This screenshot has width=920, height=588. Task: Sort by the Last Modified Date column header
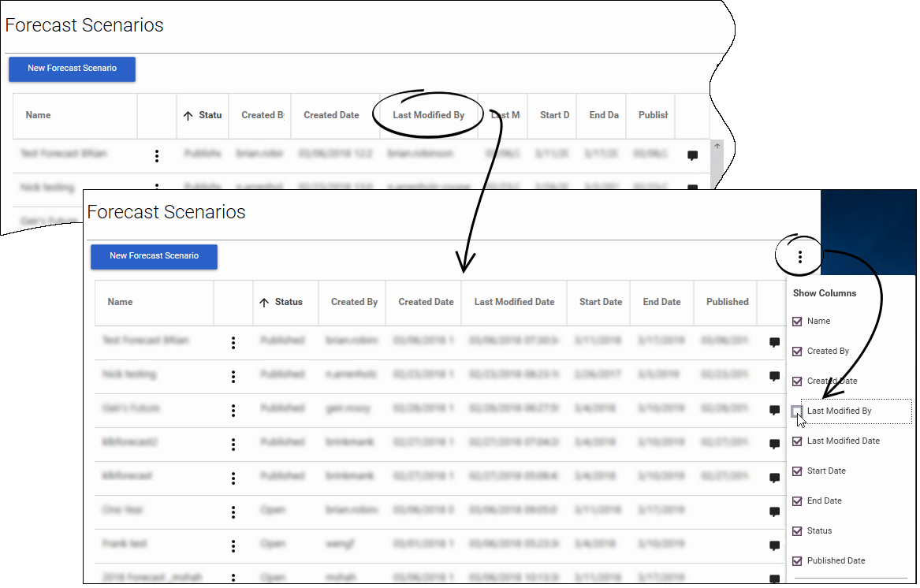(514, 302)
